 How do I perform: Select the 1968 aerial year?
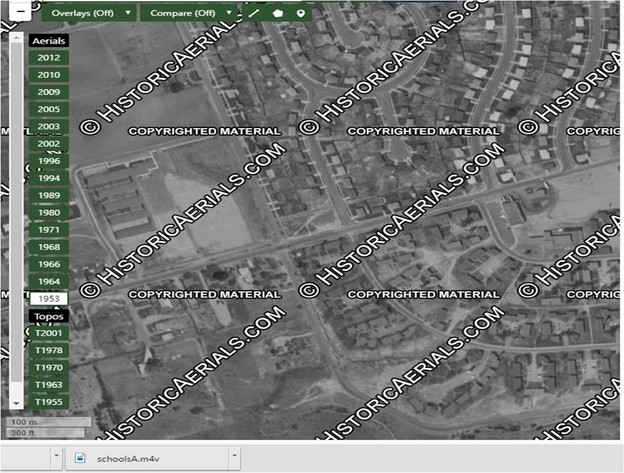(x=49, y=247)
